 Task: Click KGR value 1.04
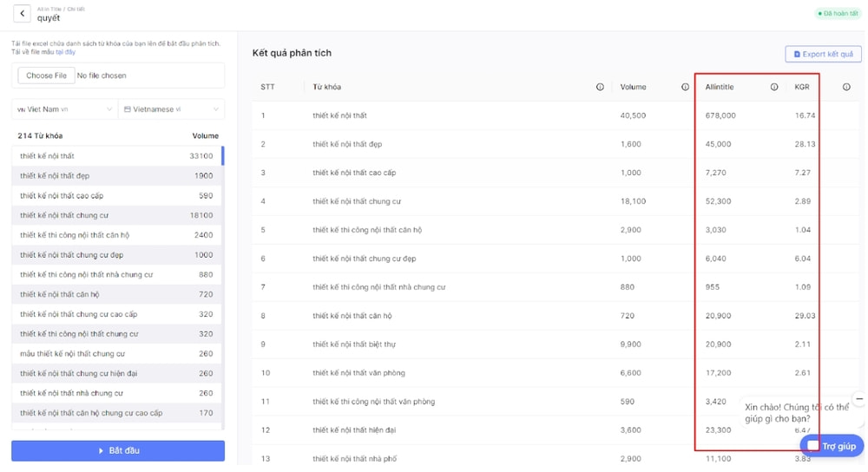803,230
